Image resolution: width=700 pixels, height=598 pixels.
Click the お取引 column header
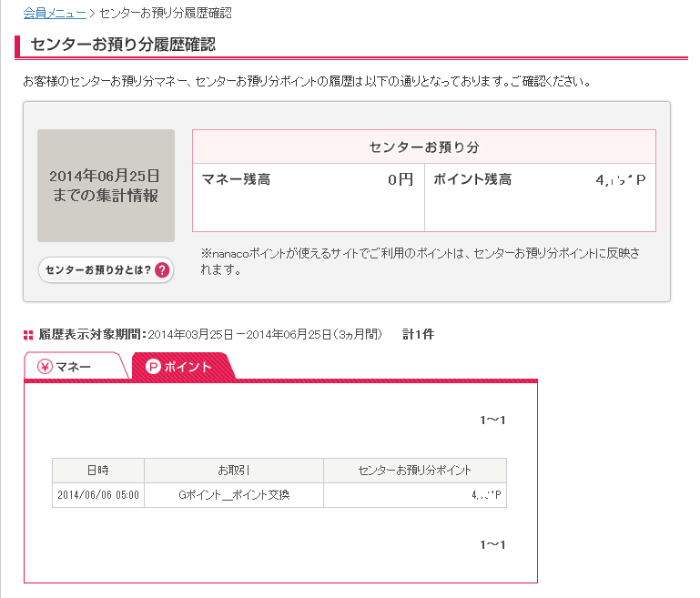(234, 471)
